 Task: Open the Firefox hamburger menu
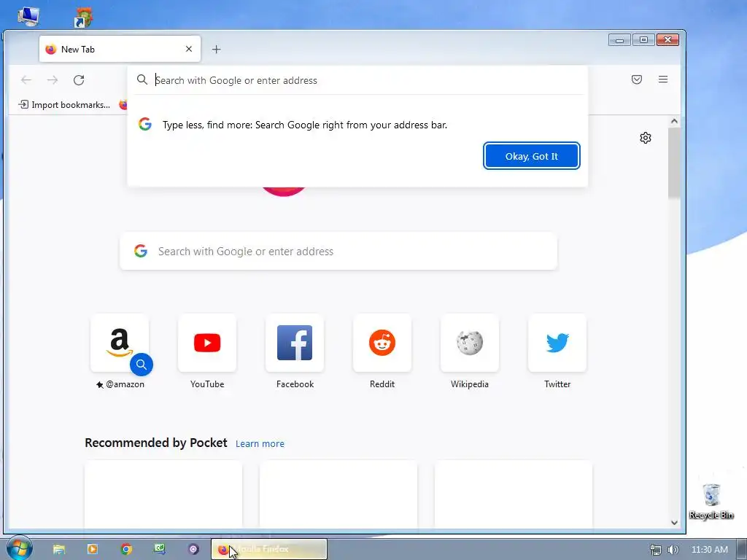(662, 79)
